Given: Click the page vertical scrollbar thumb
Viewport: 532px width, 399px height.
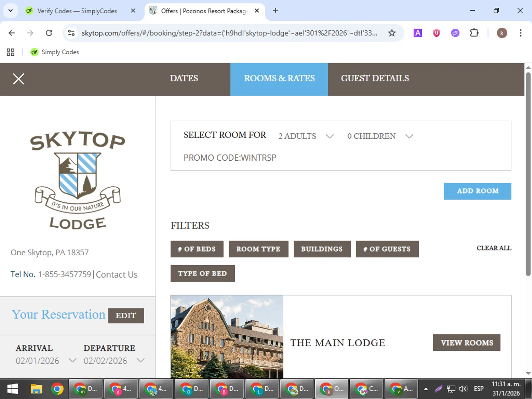Looking at the screenshot, I should point(528,174).
